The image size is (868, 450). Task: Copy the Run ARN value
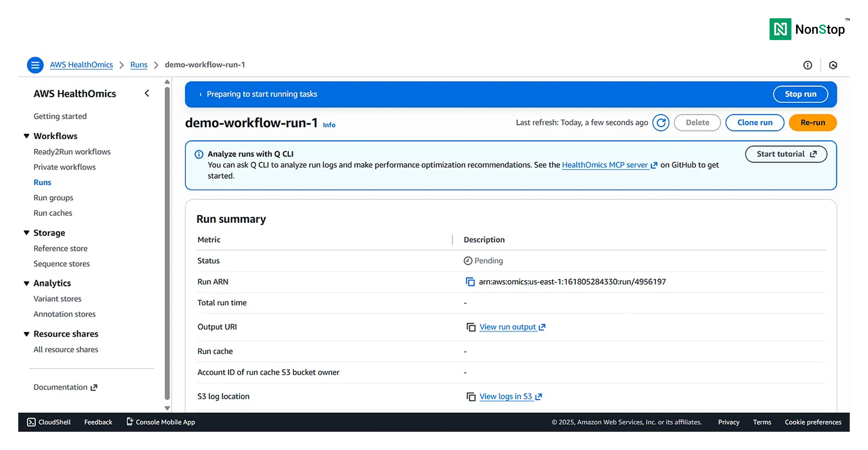(x=470, y=282)
